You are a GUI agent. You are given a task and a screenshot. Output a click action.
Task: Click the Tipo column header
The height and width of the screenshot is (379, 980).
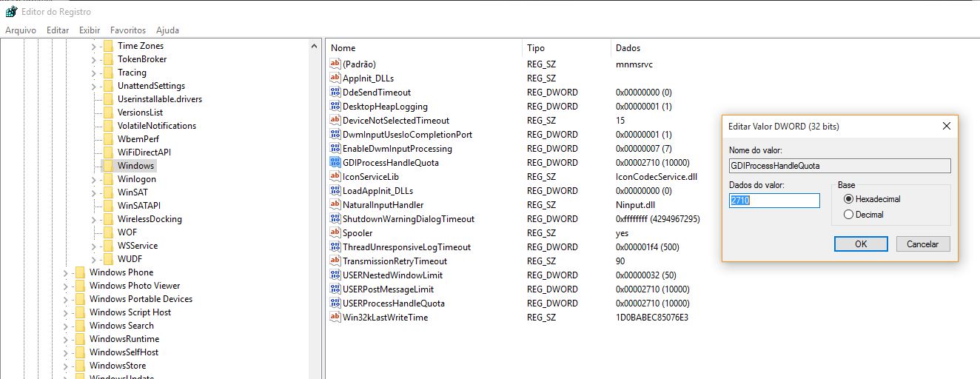pyautogui.click(x=536, y=48)
